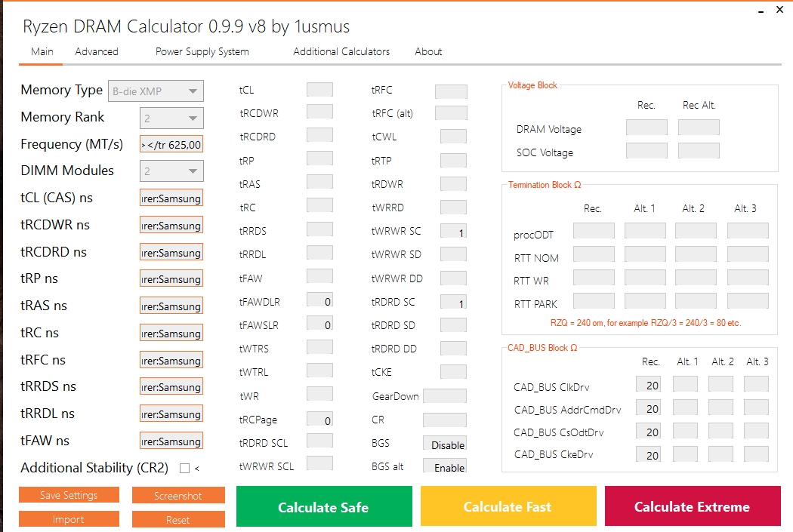The height and width of the screenshot is (532, 793).
Task: Click the CAD_BUS AddrCmdDrv Rec. field
Action: pyautogui.click(x=648, y=407)
